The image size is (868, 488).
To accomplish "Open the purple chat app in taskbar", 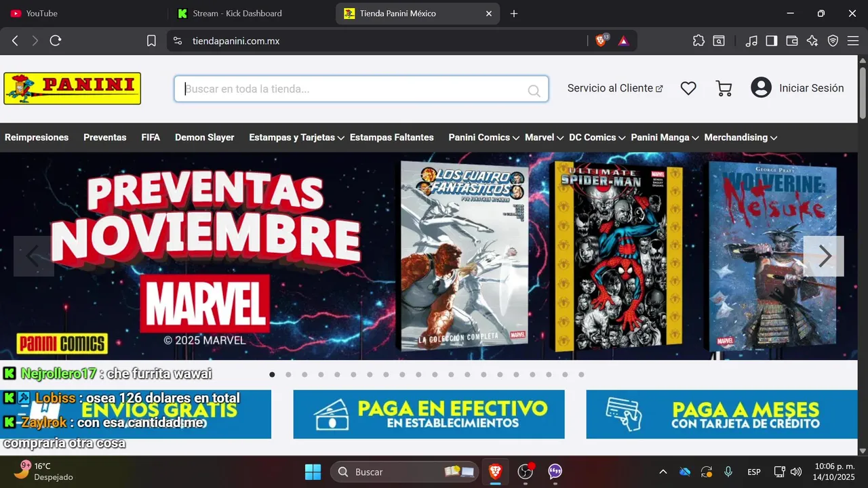I will pos(555,471).
